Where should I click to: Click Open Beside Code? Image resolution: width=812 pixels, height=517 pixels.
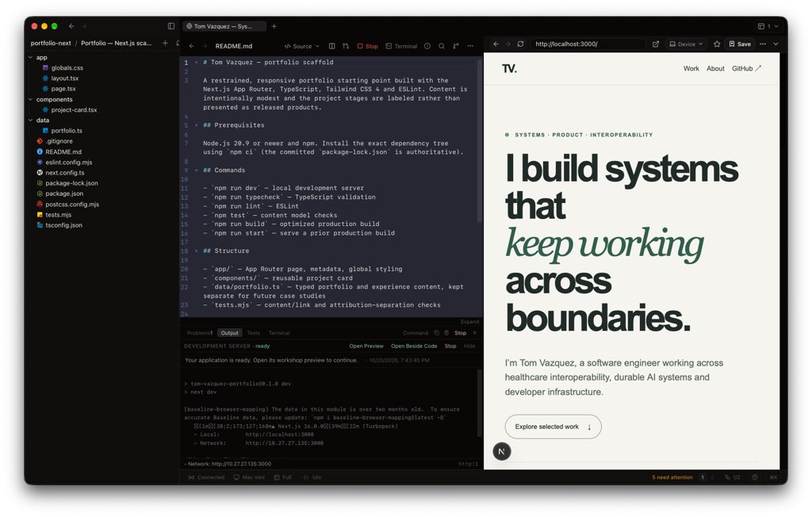(x=414, y=346)
